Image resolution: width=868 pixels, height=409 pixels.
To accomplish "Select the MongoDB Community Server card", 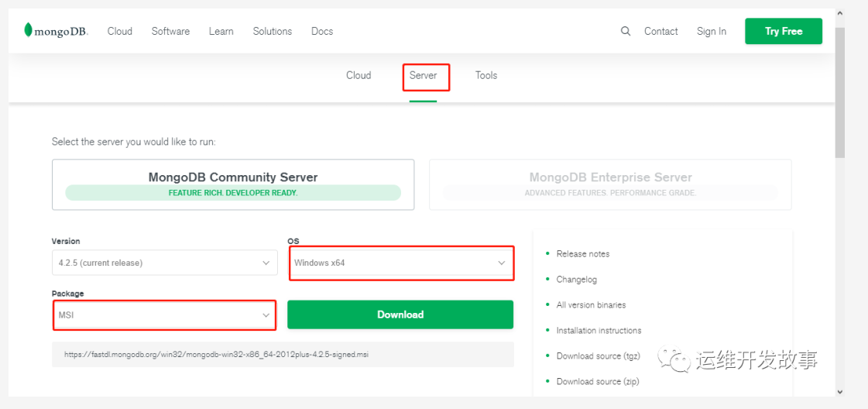I will [233, 185].
